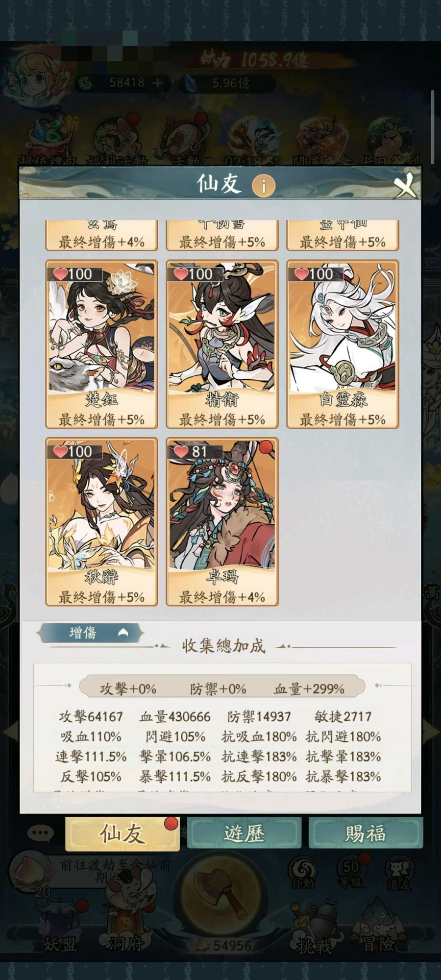Open the chat bubble icon

click(40, 833)
